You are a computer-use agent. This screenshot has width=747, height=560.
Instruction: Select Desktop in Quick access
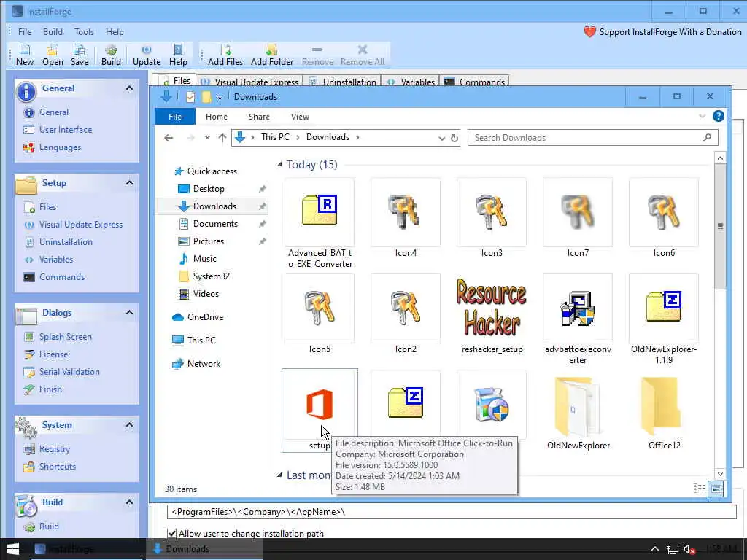click(209, 189)
